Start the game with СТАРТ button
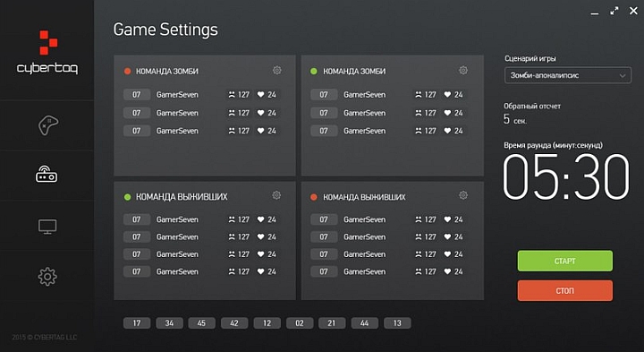Viewport: 644px width, 352px height. 564,261
